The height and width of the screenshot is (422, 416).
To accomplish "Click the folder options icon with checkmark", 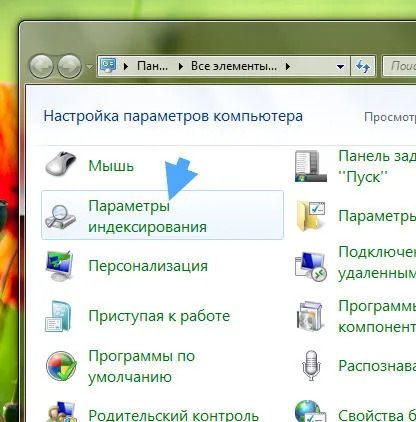I will [311, 216].
